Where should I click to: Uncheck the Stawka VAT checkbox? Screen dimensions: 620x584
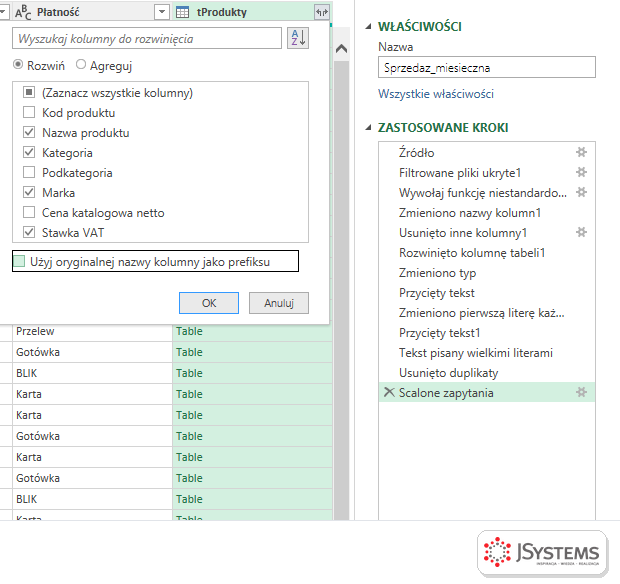coord(29,232)
